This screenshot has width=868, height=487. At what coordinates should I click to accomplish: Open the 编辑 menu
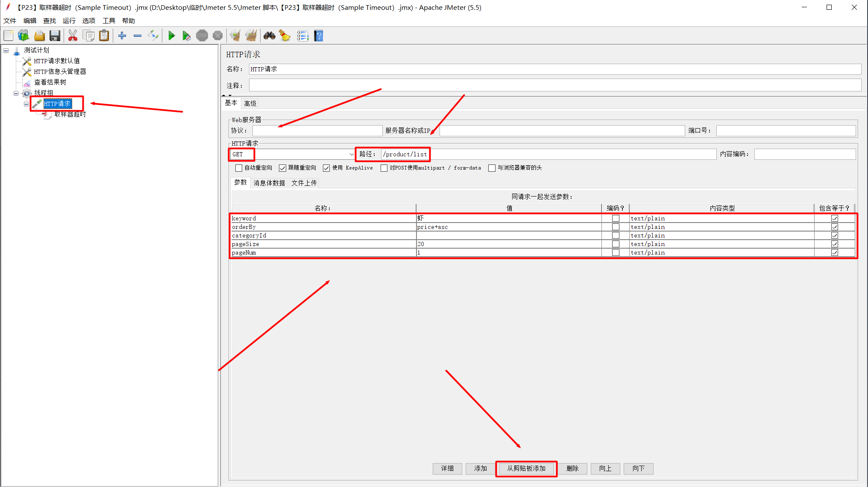point(30,21)
